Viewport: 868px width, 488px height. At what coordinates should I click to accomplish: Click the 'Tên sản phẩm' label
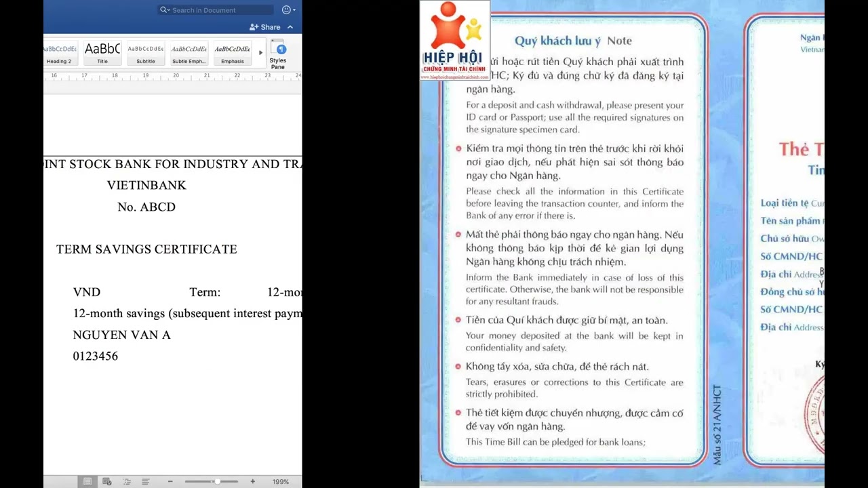[791, 220]
